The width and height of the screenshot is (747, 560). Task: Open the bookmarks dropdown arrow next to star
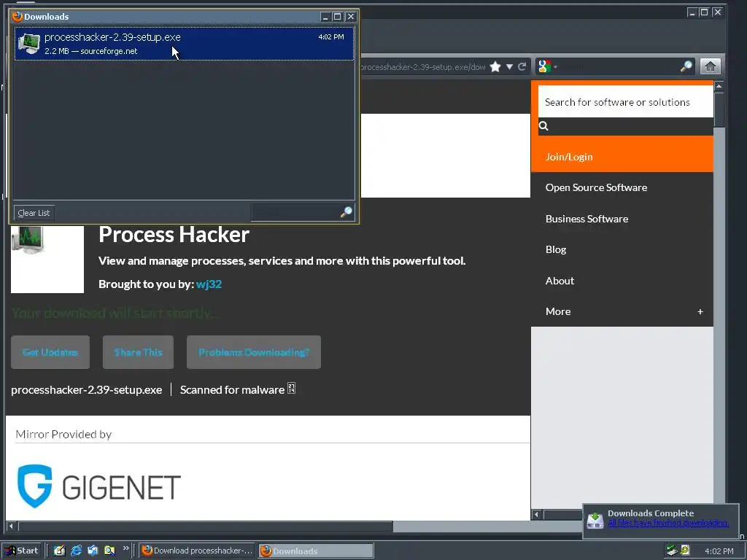(509, 66)
